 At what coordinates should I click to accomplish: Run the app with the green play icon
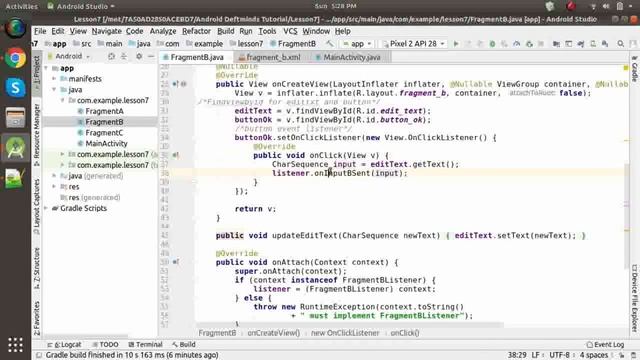[x=456, y=44]
